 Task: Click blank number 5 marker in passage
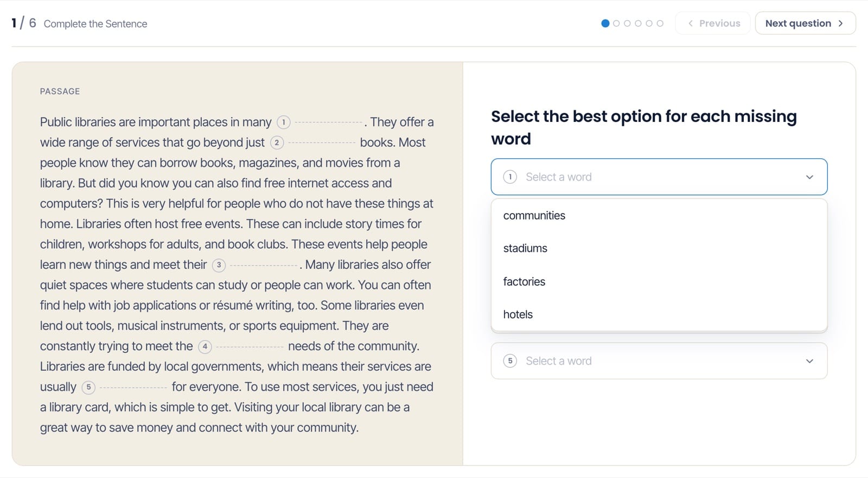click(88, 387)
